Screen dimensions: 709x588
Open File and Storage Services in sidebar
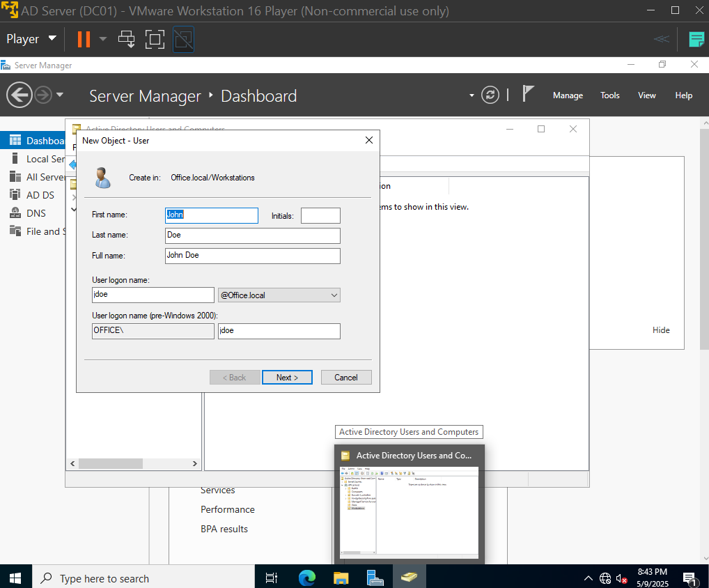[x=33, y=231]
